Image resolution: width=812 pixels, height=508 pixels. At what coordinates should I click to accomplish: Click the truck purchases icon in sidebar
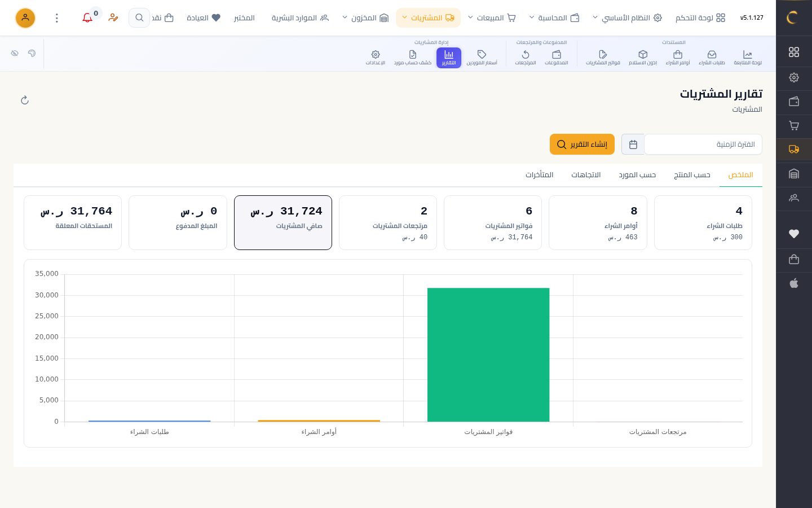point(794,150)
